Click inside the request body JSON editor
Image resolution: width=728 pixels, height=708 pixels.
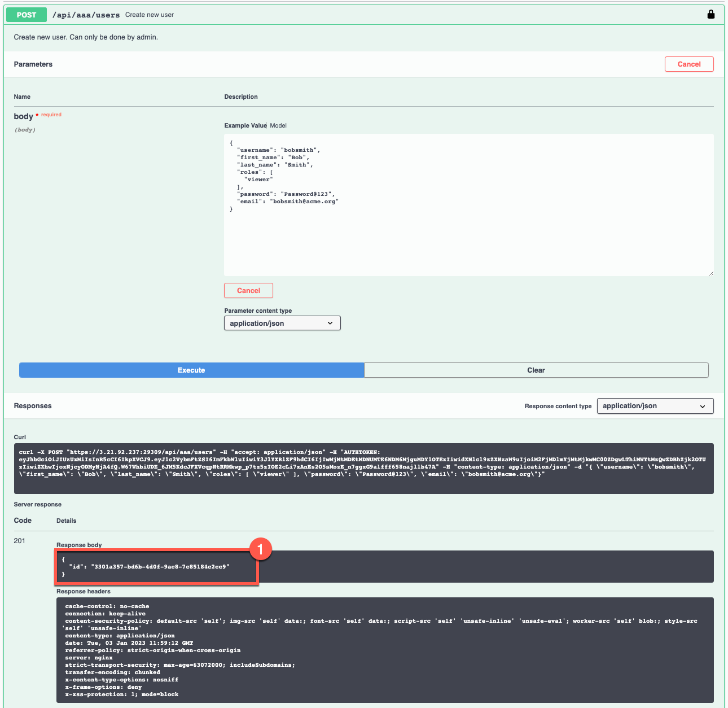point(468,203)
